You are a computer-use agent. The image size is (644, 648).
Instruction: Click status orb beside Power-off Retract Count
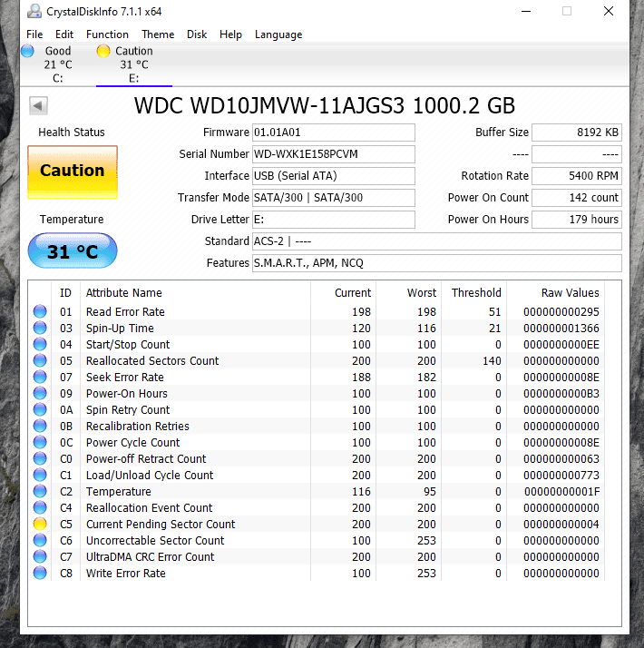[40, 458]
